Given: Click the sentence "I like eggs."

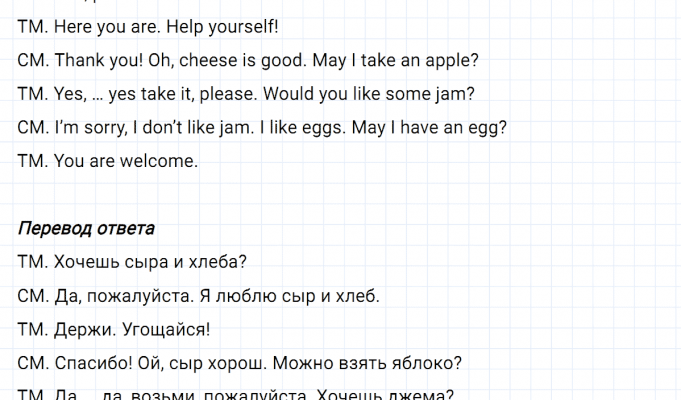Looking at the screenshot, I should 294,127.
